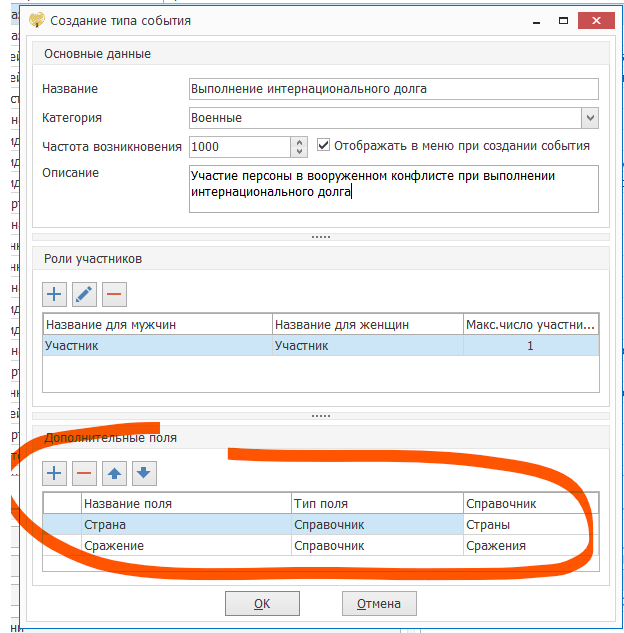This screenshot has width=624, height=633.
Task: Remove the selected additional field
Action: pyautogui.click(x=85, y=473)
